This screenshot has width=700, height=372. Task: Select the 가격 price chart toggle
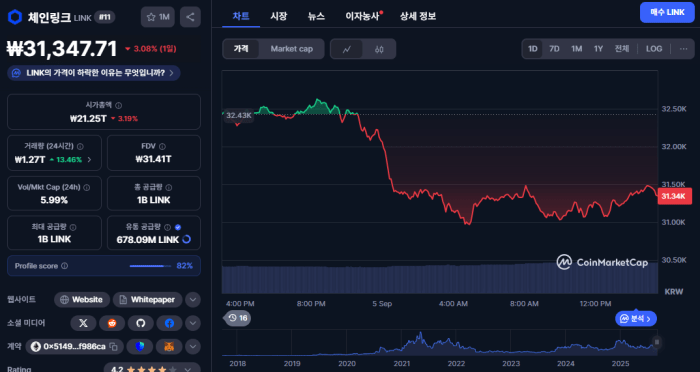(x=241, y=49)
